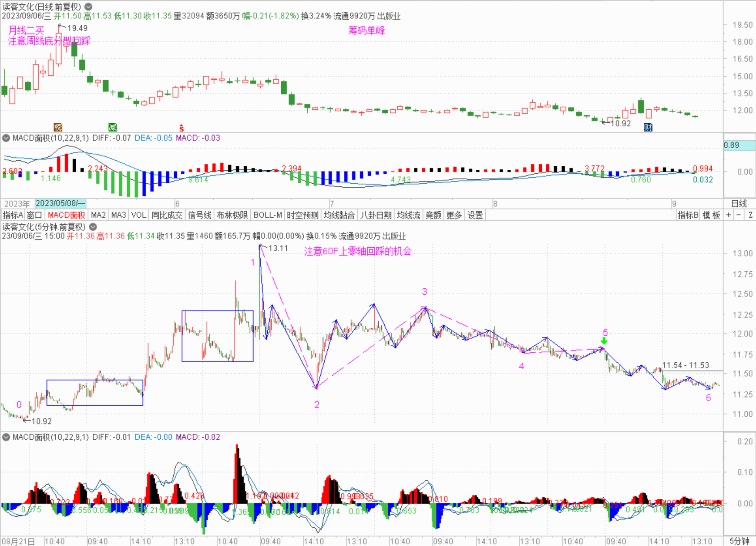Click the 0.89 highlighted value on MACD axis

(739, 145)
